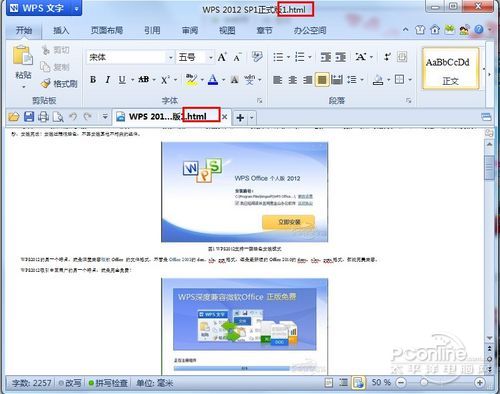Open the font size dropdown 五号
500x394 pixels.
click(x=211, y=58)
